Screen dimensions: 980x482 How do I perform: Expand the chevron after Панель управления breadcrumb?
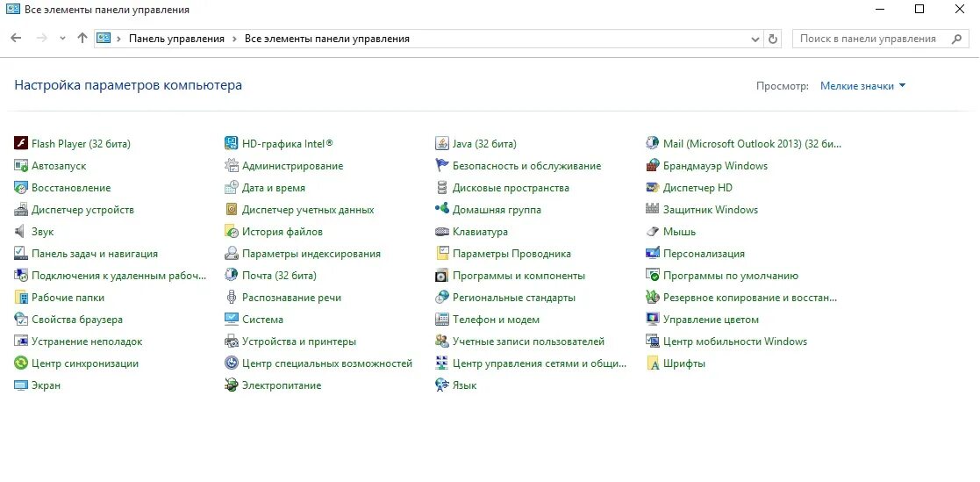pos(234,39)
